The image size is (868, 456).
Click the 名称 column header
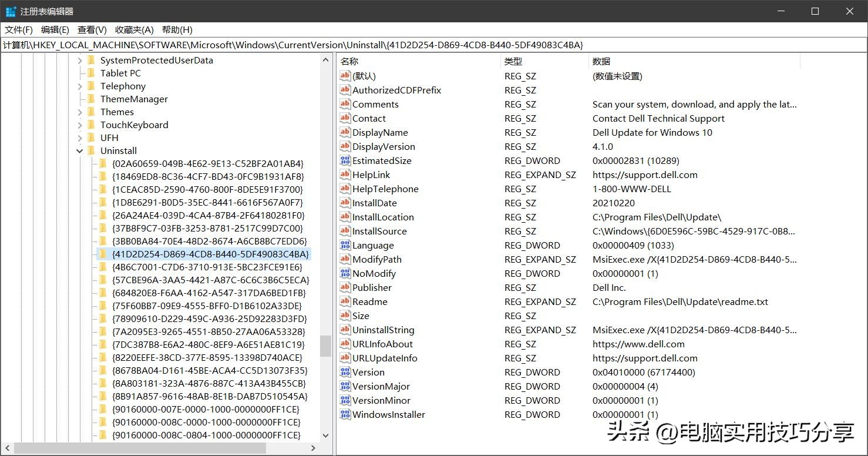click(x=349, y=61)
